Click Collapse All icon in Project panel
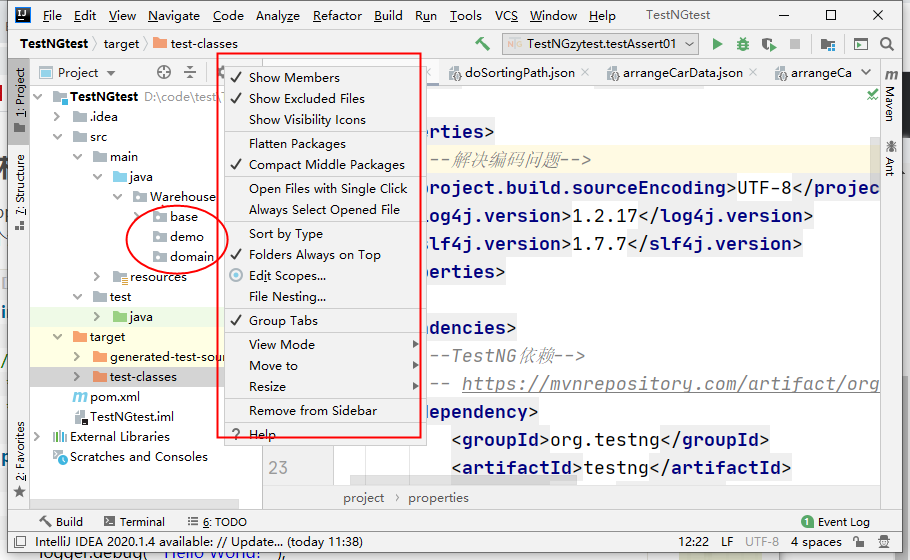The width and height of the screenshot is (910, 560). pos(190,72)
